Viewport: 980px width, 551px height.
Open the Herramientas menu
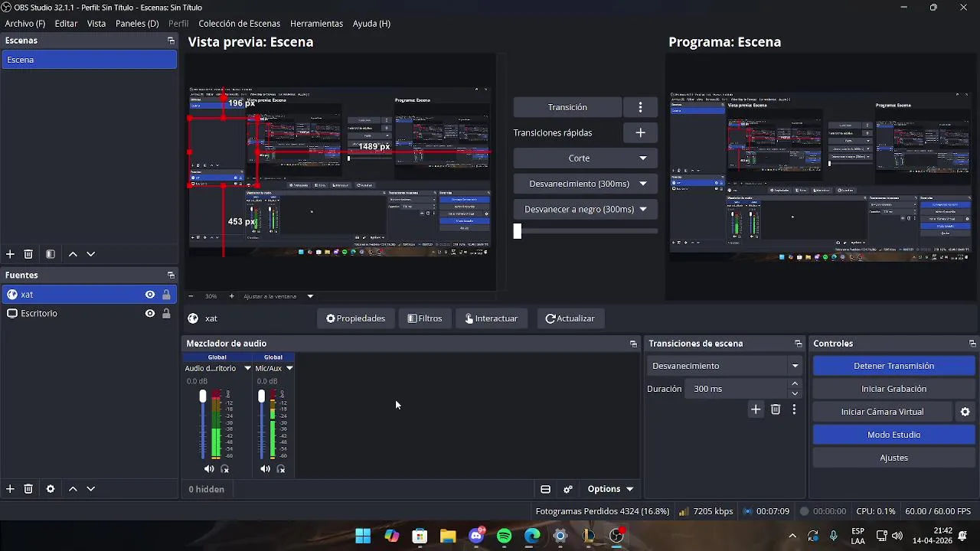click(x=316, y=24)
